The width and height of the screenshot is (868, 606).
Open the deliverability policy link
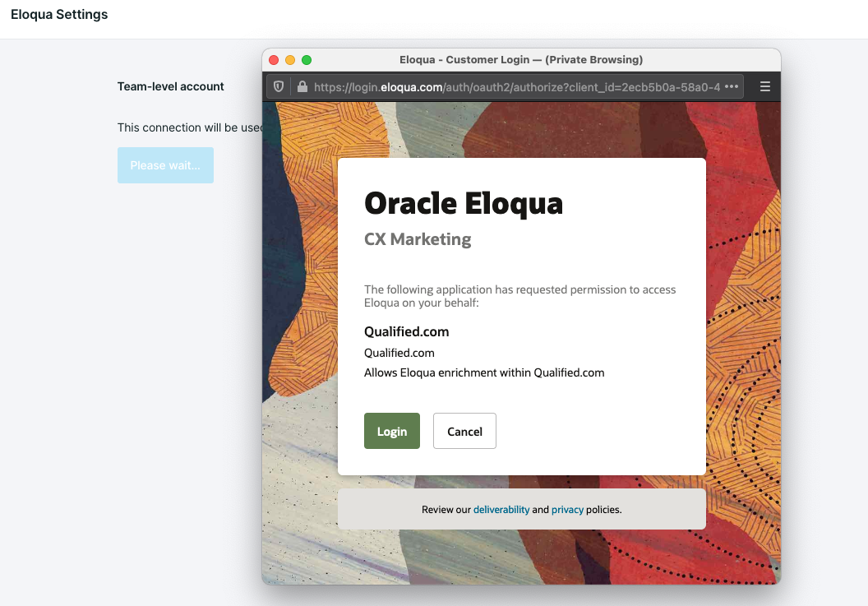click(x=501, y=510)
